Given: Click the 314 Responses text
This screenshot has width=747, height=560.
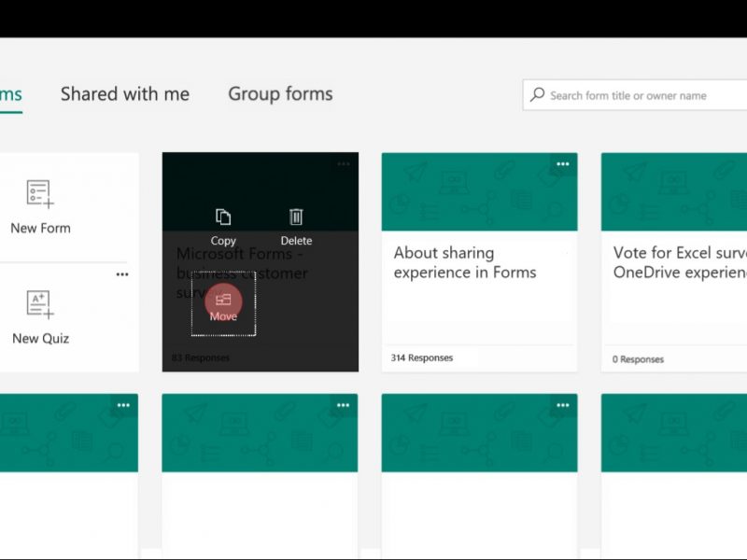Looking at the screenshot, I should [x=422, y=357].
